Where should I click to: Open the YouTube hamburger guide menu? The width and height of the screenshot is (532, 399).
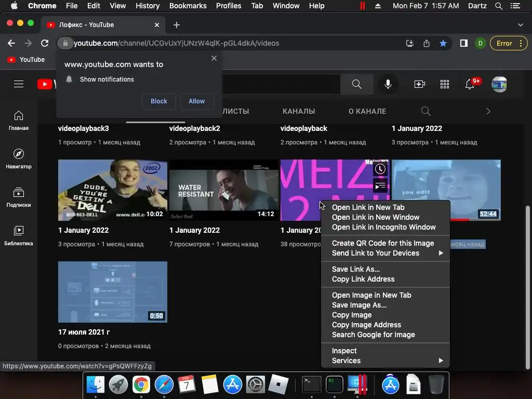(19, 84)
